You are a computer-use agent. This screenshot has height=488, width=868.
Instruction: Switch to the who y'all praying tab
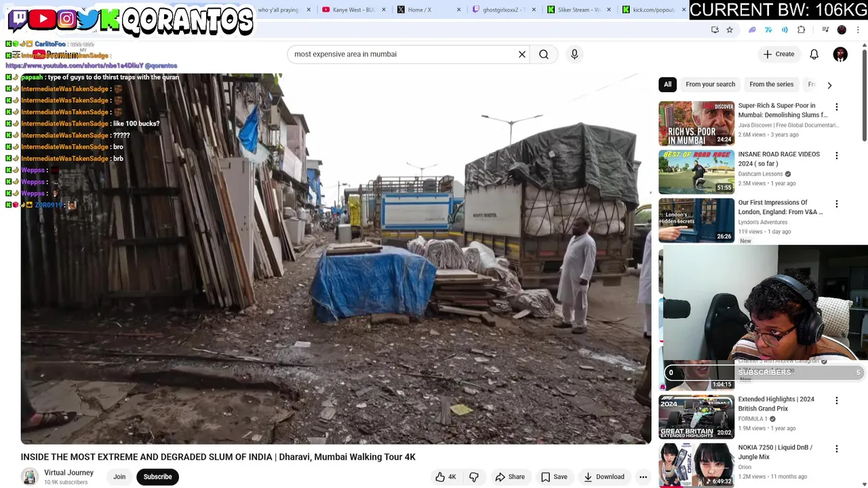click(x=277, y=9)
